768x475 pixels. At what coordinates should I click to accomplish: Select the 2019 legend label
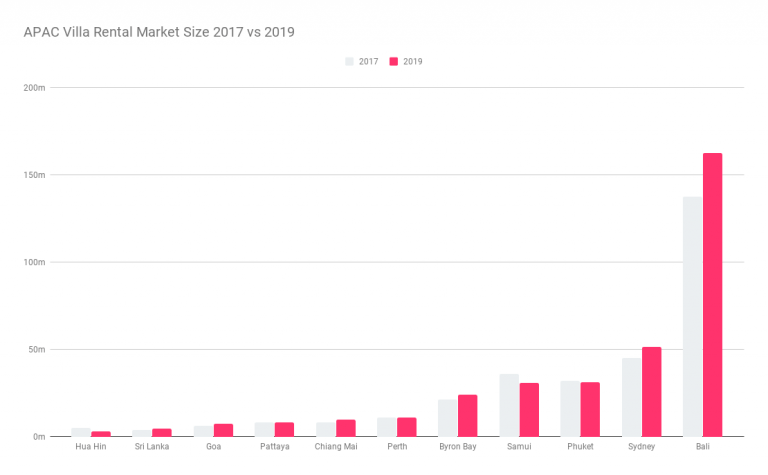pyautogui.click(x=412, y=62)
